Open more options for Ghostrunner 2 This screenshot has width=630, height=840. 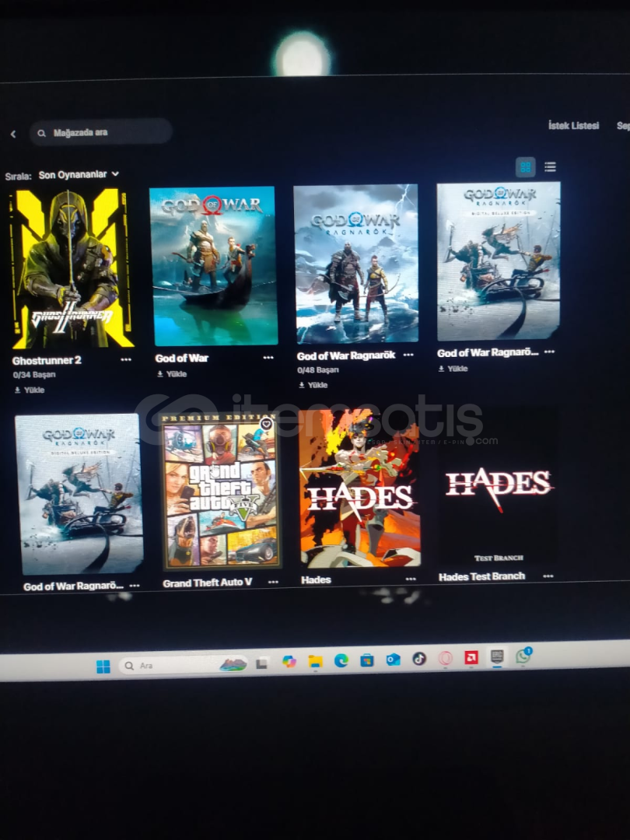126,359
